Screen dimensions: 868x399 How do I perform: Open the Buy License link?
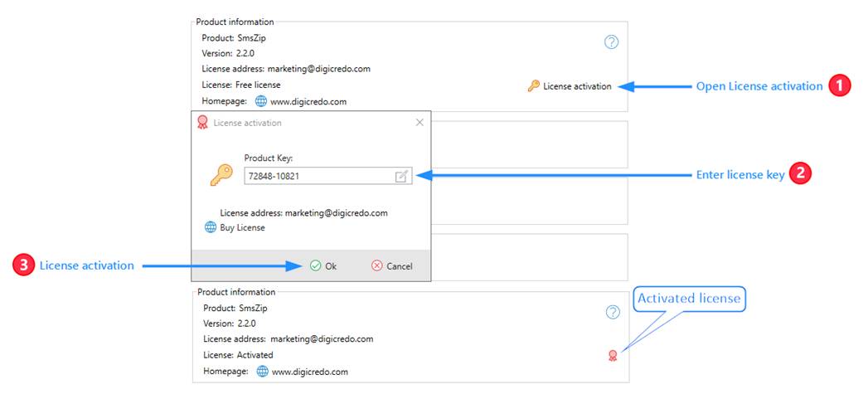click(x=242, y=227)
